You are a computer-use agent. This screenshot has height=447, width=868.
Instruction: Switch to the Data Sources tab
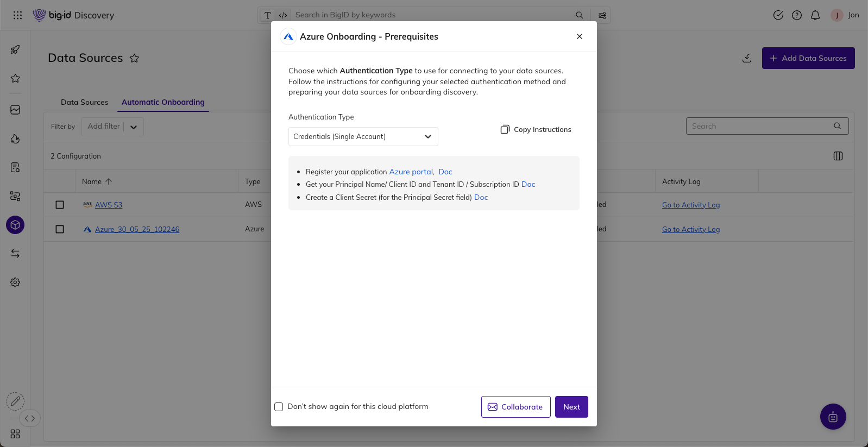coord(84,102)
